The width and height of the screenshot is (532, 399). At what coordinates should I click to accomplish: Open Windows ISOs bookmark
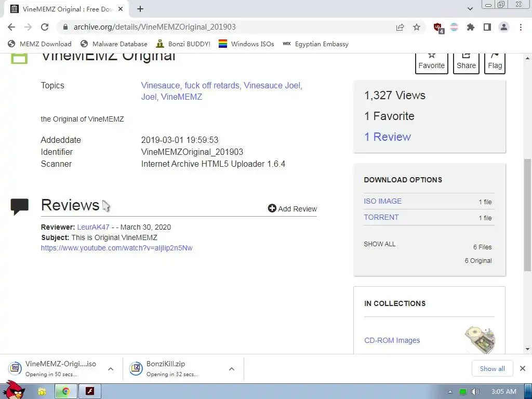[246, 44]
